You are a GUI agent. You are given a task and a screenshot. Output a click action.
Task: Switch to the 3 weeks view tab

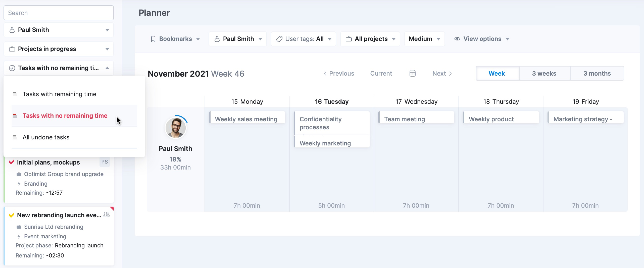tap(544, 73)
